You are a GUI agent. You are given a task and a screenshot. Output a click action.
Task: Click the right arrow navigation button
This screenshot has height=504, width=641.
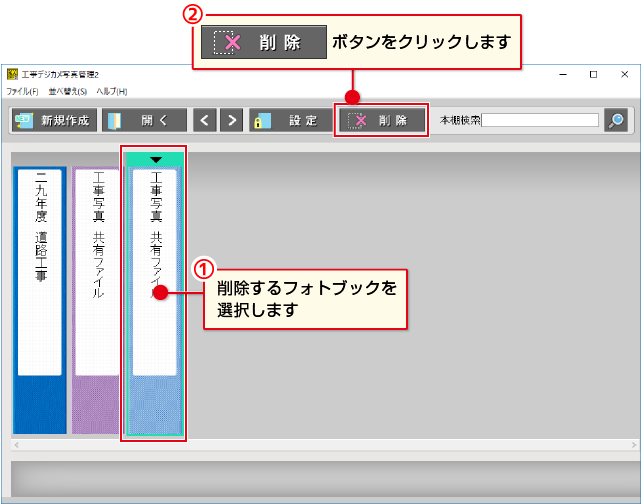pos(231,120)
